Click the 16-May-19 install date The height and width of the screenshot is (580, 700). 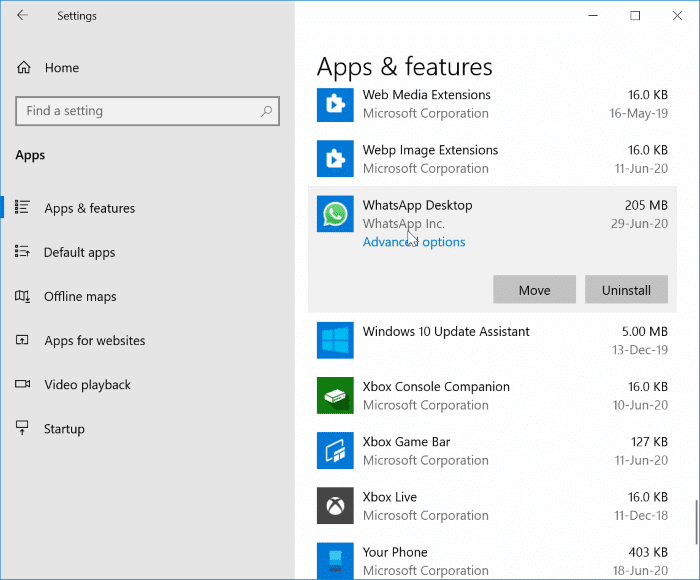pos(639,113)
